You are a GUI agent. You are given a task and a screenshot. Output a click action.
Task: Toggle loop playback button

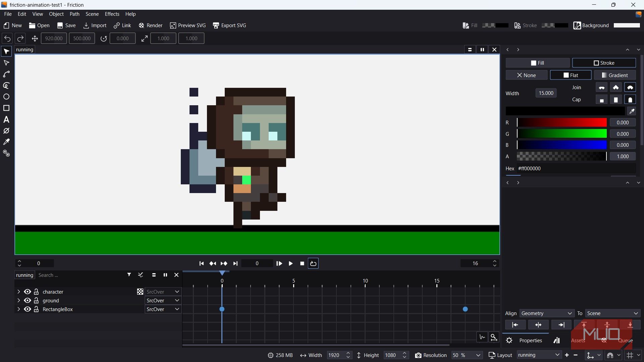coord(313,264)
